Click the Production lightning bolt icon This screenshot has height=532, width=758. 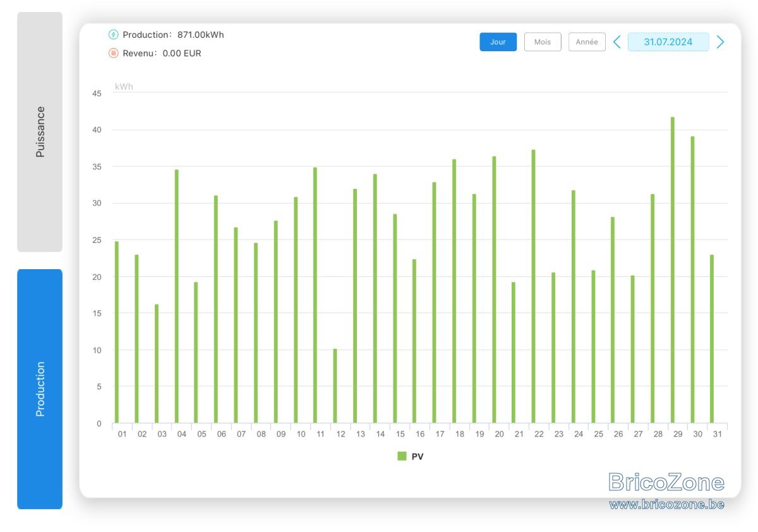click(114, 35)
